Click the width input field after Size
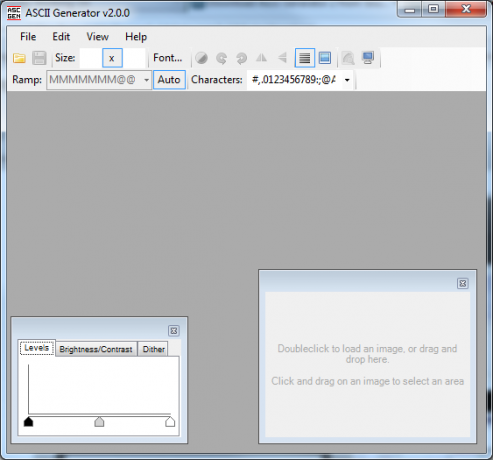 coord(91,58)
